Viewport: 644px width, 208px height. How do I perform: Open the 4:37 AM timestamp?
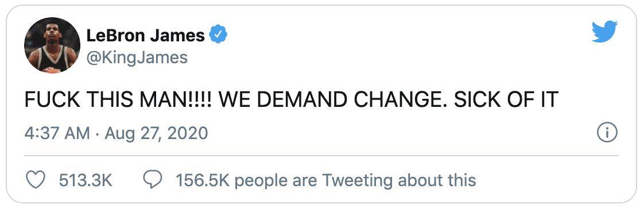57,133
